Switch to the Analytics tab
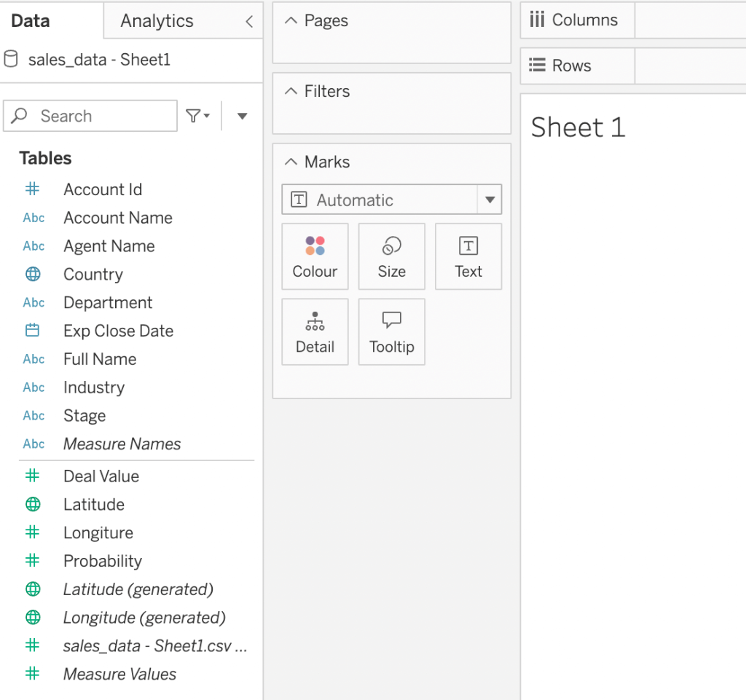 [x=156, y=20]
